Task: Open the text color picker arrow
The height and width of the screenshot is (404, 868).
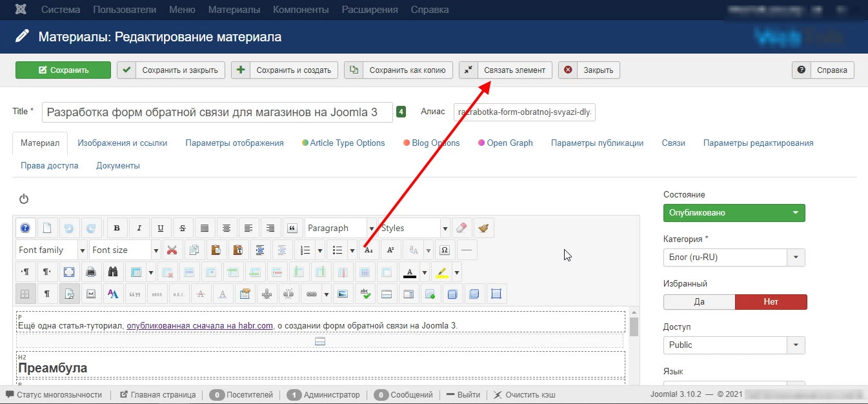Action: [424, 272]
